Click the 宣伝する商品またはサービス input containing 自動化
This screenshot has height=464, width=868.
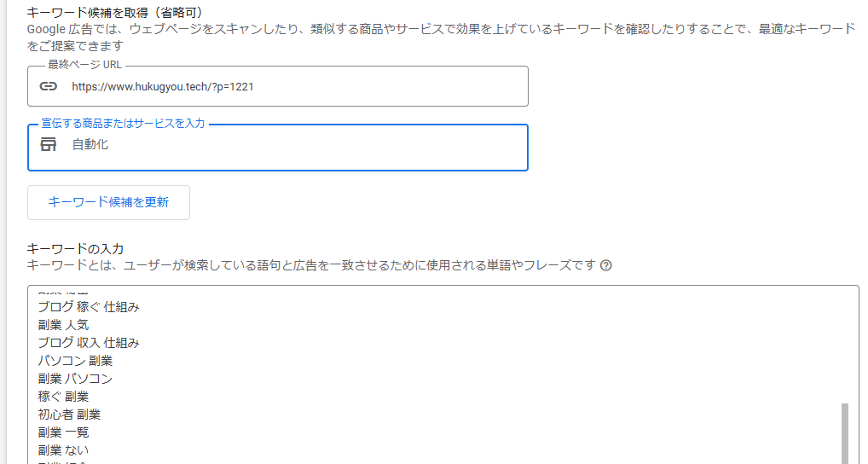[x=290, y=146]
